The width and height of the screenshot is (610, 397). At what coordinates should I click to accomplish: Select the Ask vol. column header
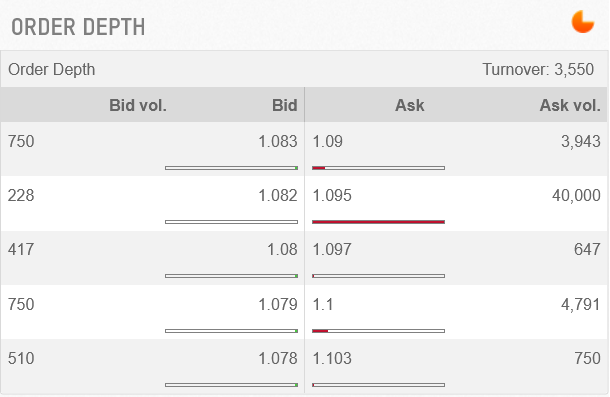pyautogui.click(x=570, y=105)
